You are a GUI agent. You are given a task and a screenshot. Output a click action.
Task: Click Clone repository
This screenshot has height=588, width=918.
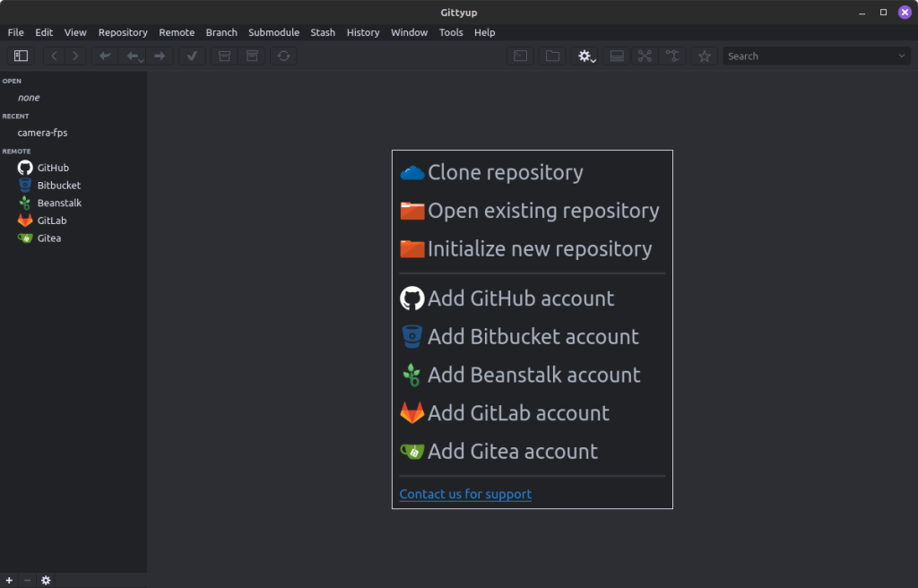505,172
